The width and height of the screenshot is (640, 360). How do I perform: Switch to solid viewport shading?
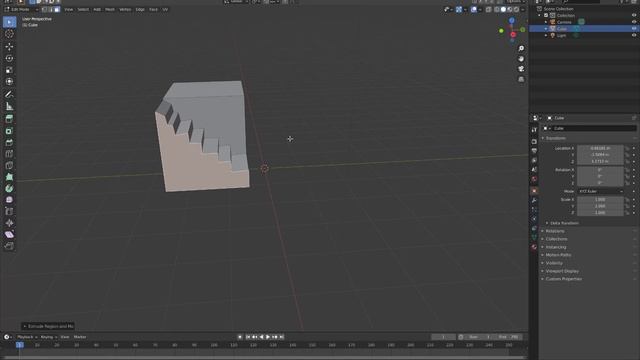tap(503, 9)
